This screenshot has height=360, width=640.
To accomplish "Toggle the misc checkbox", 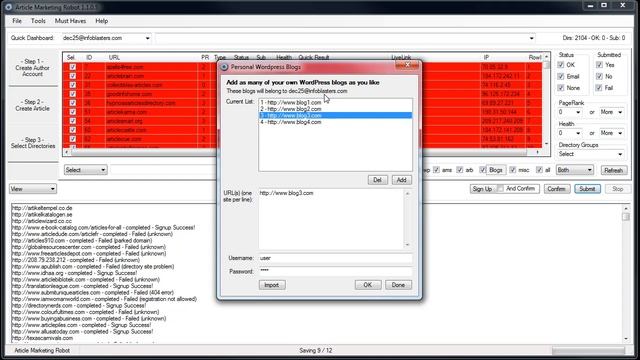I will pos(513,170).
